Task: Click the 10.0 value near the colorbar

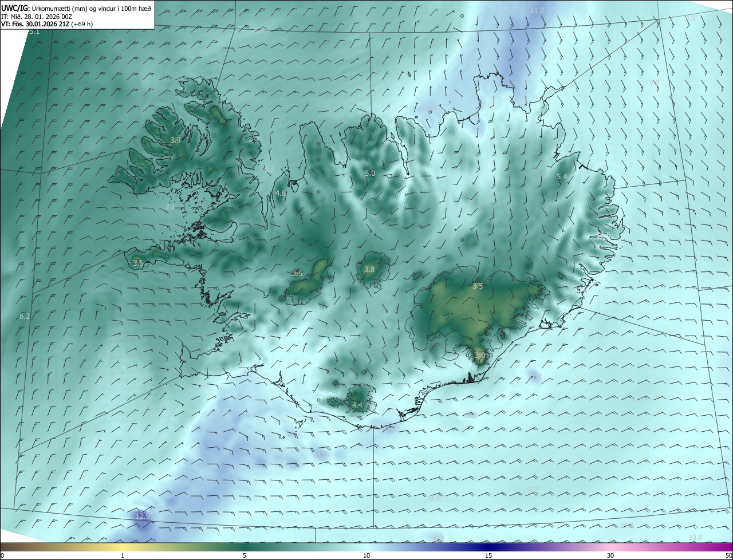Action: pos(695,537)
